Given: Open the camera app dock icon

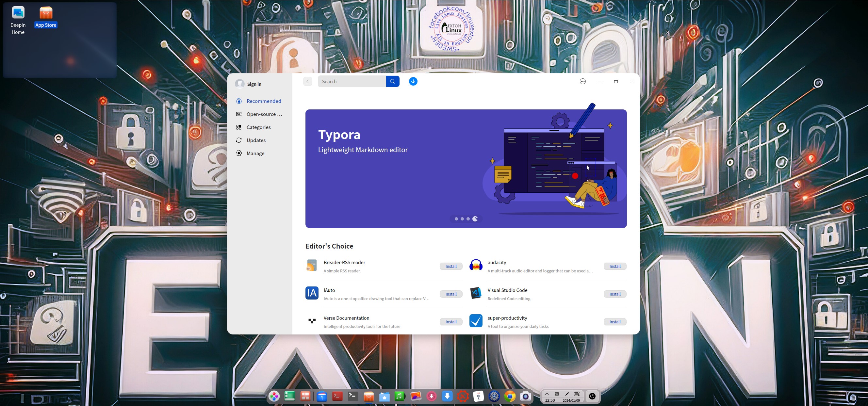Looking at the screenshot, I should [525, 396].
